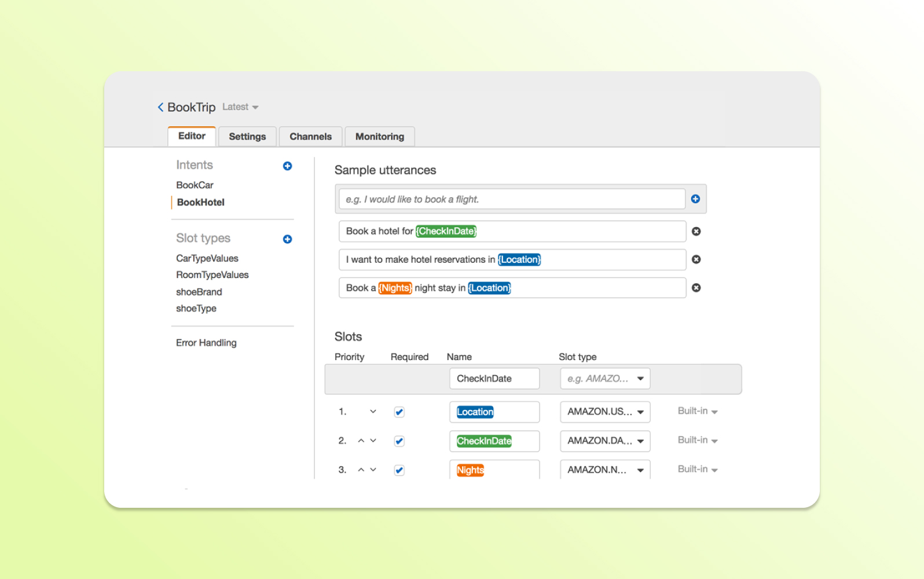Move CheckInDate slot up in priority
Image resolution: width=924 pixels, height=579 pixels.
pyautogui.click(x=361, y=441)
